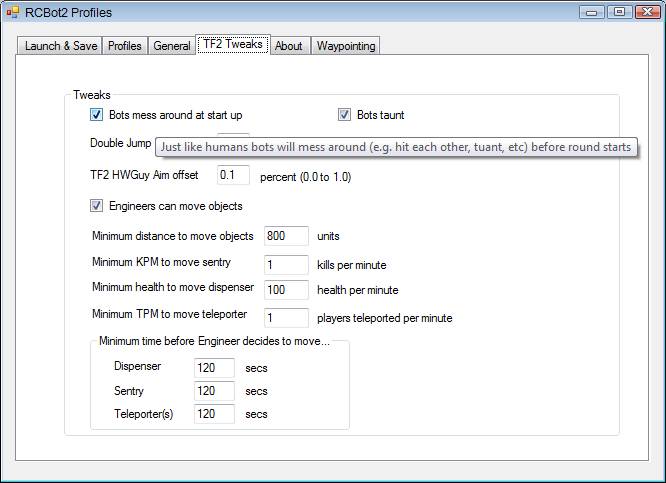666x483 pixels.
Task: Click the 'Minimum health to move dispenser' label
Action: pyautogui.click(x=173, y=287)
